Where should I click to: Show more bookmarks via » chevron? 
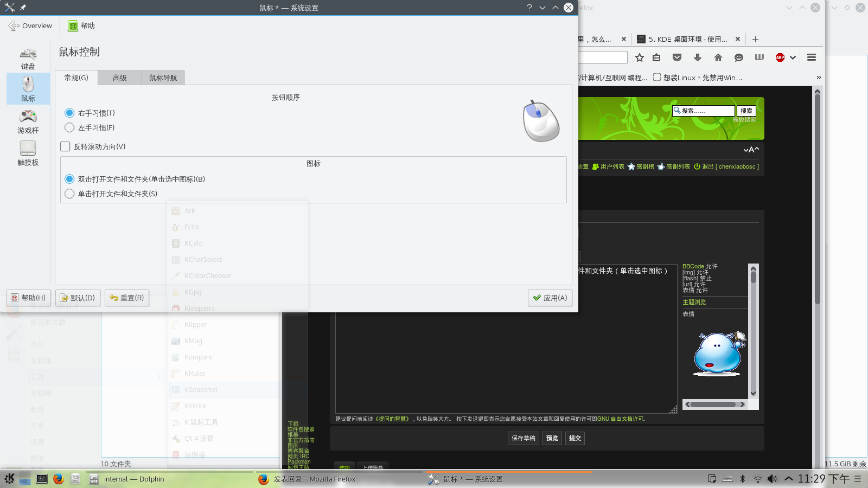(819, 78)
